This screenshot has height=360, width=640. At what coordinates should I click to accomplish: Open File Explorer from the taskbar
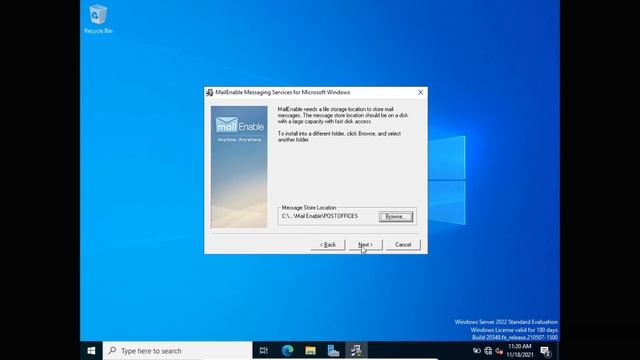pos(310,351)
